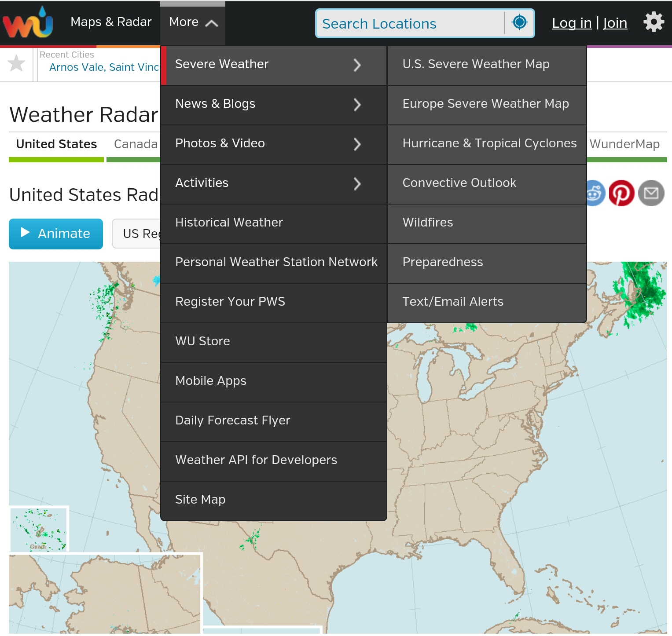Start the radar with the Animate button
The width and height of the screenshot is (672, 636).
coord(56,234)
